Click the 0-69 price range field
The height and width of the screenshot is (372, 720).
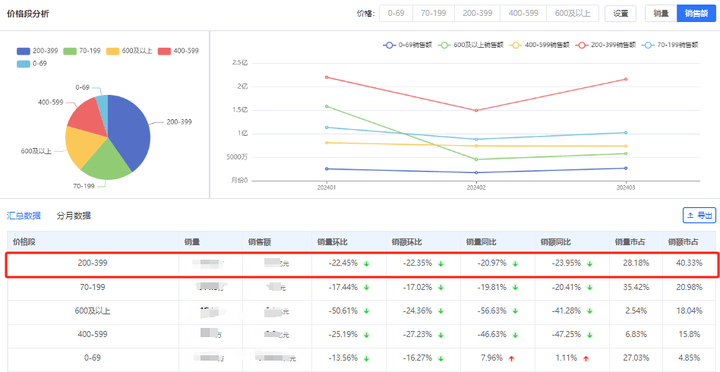coord(396,13)
